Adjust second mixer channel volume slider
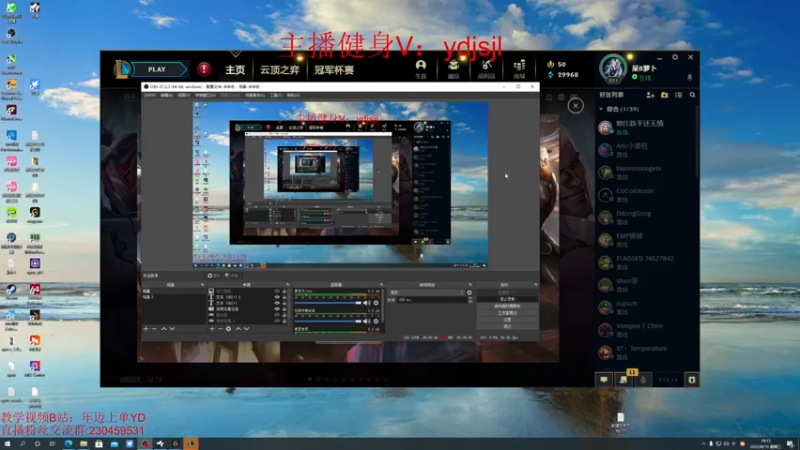Viewport: 800px width, 450px height. (x=328, y=321)
